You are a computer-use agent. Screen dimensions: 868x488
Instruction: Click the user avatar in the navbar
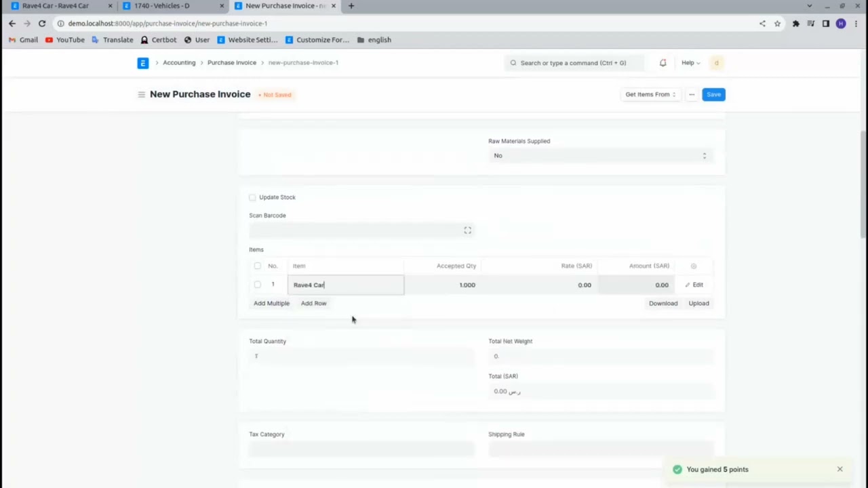pos(716,63)
